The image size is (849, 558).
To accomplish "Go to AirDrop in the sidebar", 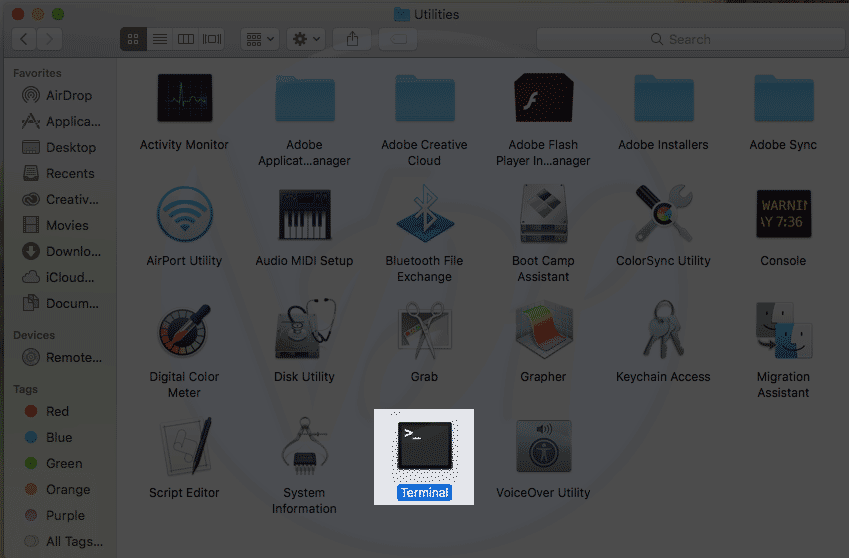I will click(68, 95).
